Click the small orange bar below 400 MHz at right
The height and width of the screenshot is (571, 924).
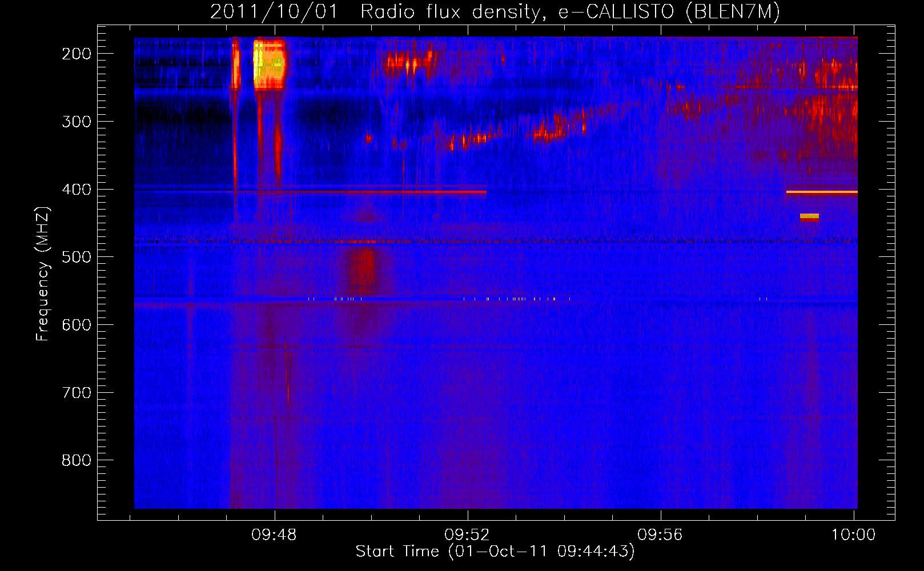coord(809,216)
